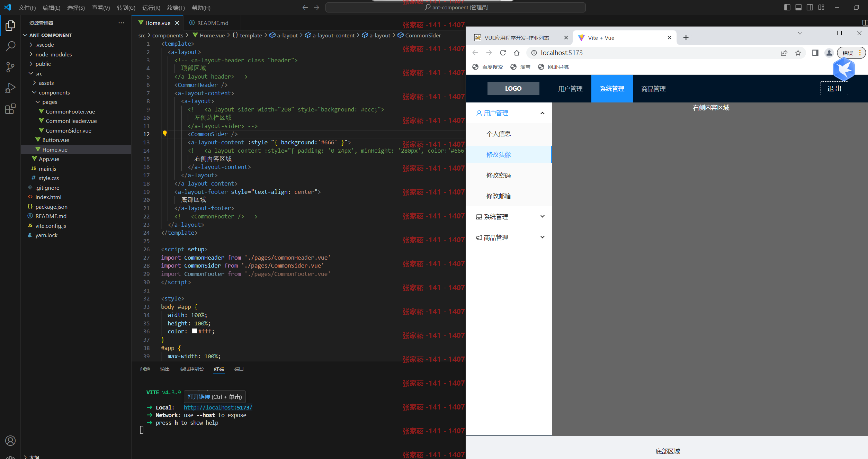Go forward using the VS Code navigation arrow

316,8
